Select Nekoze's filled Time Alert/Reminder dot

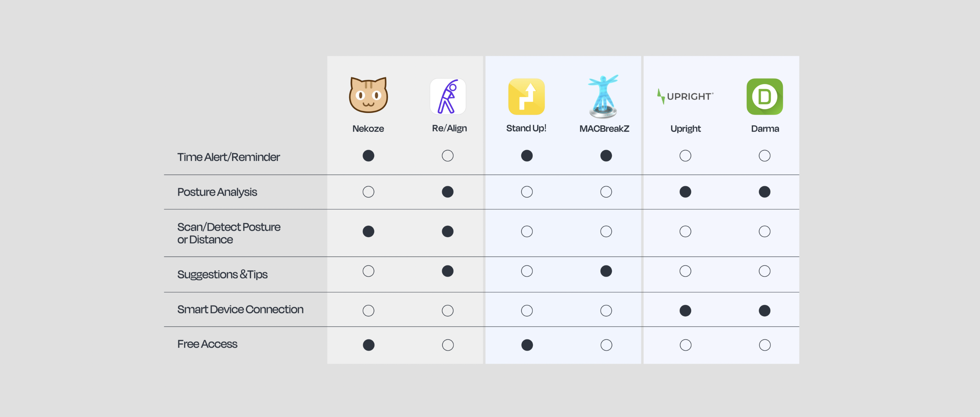(x=368, y=155)
